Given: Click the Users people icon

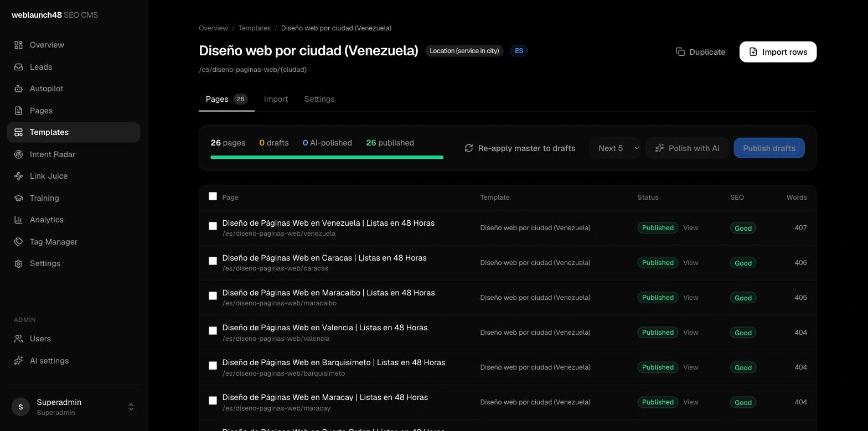Looking at the screenshot, I should point(18,339).
